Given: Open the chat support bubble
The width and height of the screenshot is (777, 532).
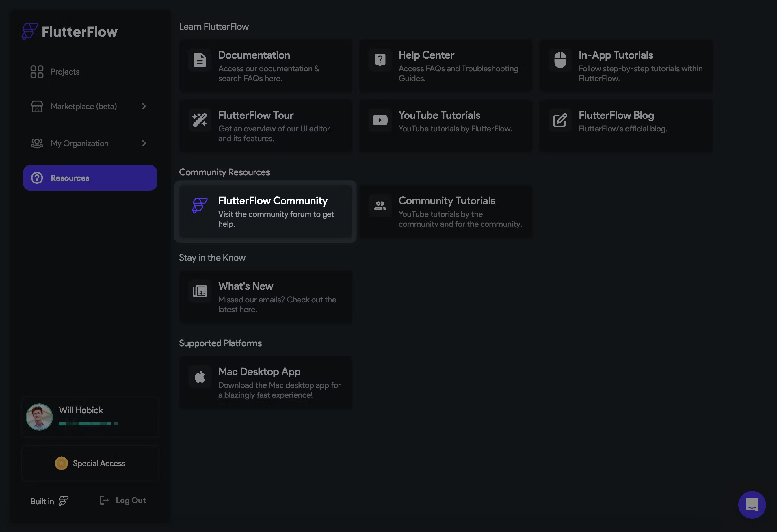Looking at the screenshot, I should tap(752, 505).
